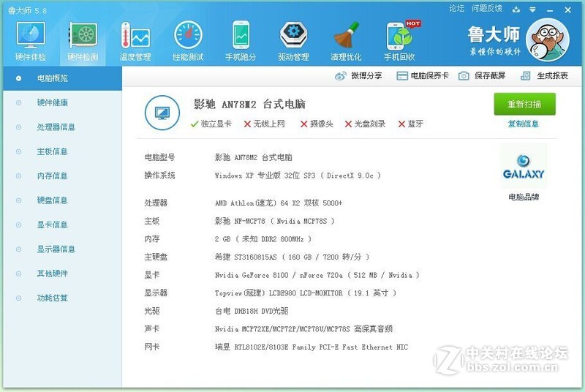Open 问题反馈 feedback link
This screenshot has width=585, height=392.
[487, 8]
